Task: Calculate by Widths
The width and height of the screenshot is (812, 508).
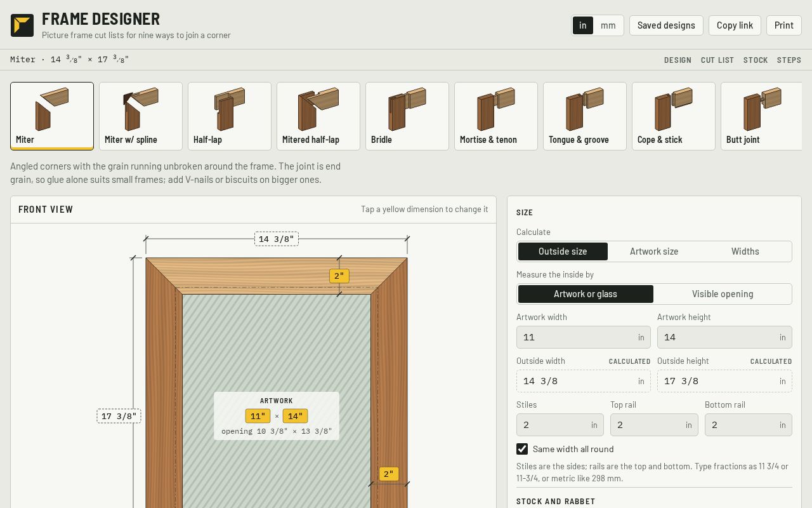Action: (x=745, y=251)
